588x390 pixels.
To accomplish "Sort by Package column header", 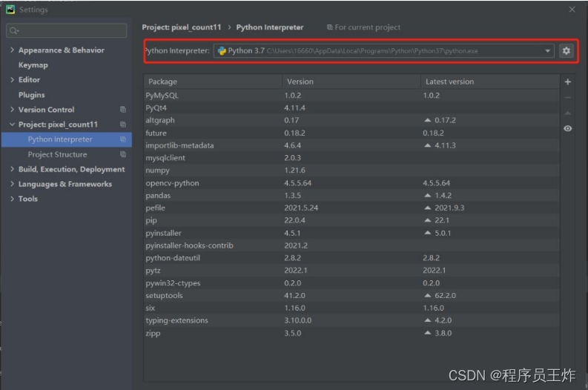I will point(213,82).
